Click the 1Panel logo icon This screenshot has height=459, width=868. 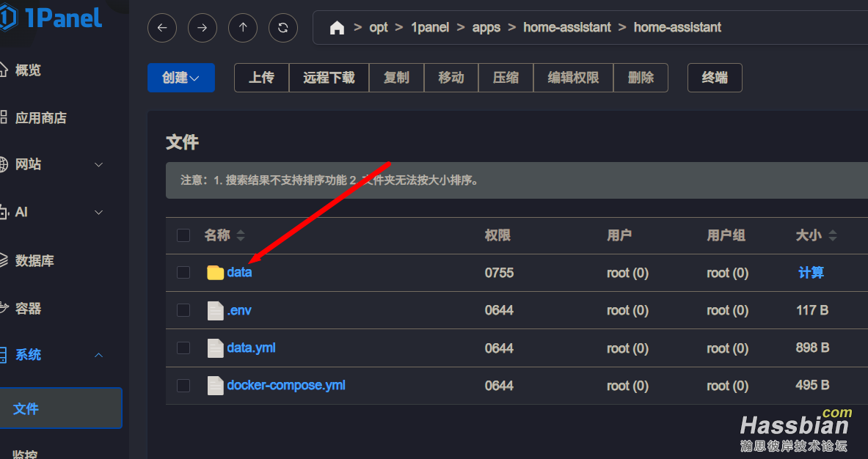pos(8,18)
